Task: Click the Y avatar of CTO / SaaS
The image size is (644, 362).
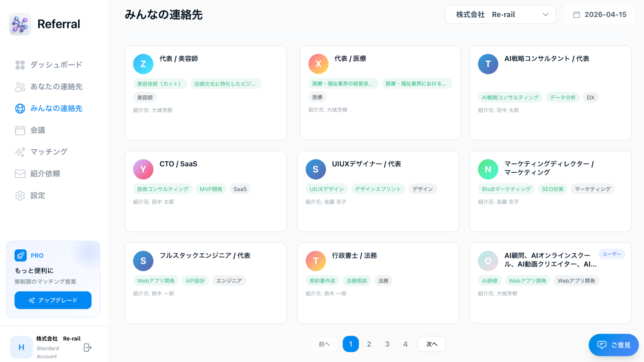Action: click(143, 169)
